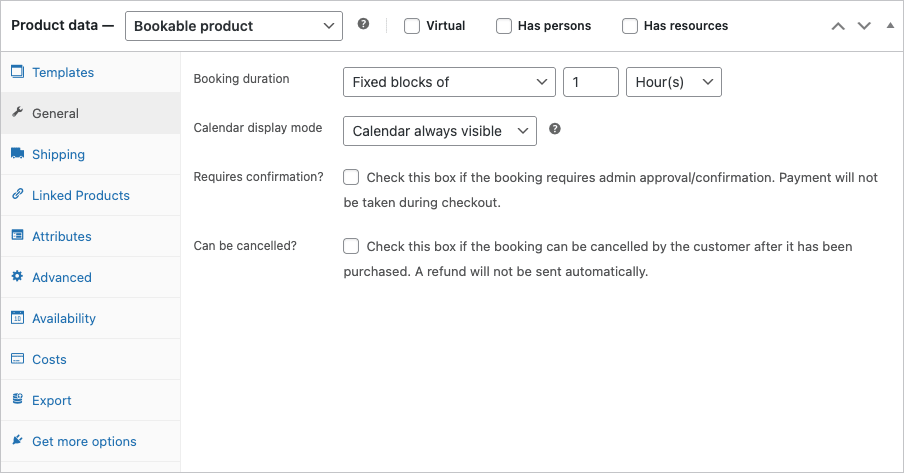Viewport: 904px width, 473px height.
Task: Check the Requires confirmation box
Action: tap(351, 177)
